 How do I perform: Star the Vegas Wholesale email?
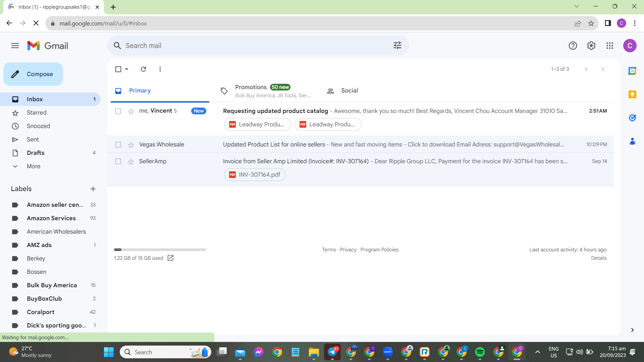pos(131,145)
